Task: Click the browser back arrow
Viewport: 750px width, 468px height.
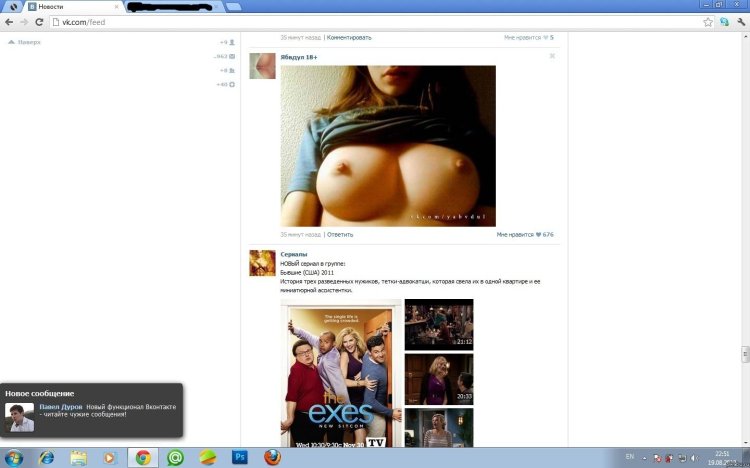Action: point(8,21)
